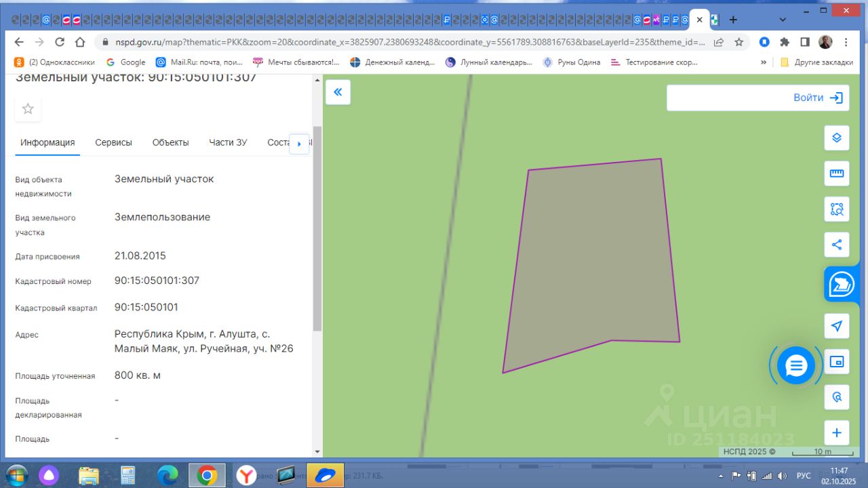Open a new browser tab
Screen dimensions: 868x488
733,20
